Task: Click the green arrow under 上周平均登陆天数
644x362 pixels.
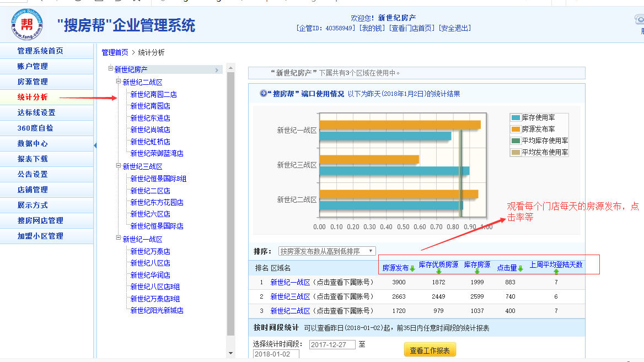Action: (556, 272)
